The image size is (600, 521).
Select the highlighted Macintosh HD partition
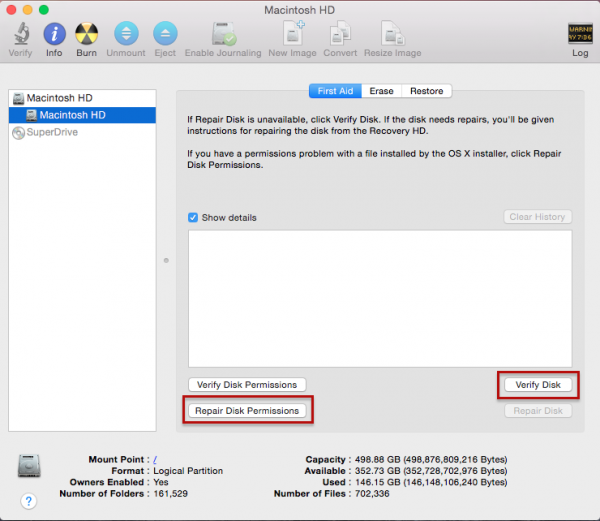tap(82, 115)
